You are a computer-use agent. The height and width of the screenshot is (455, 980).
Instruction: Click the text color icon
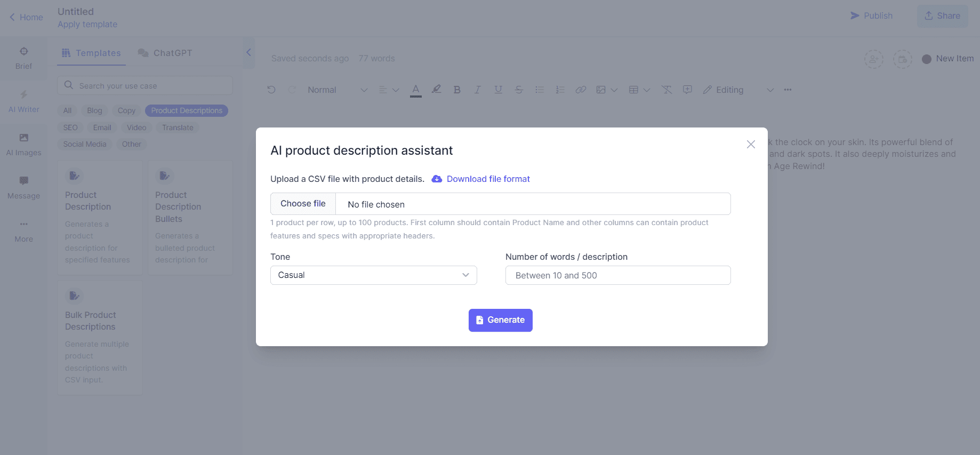pyautogui.click(x=416, y=90)
